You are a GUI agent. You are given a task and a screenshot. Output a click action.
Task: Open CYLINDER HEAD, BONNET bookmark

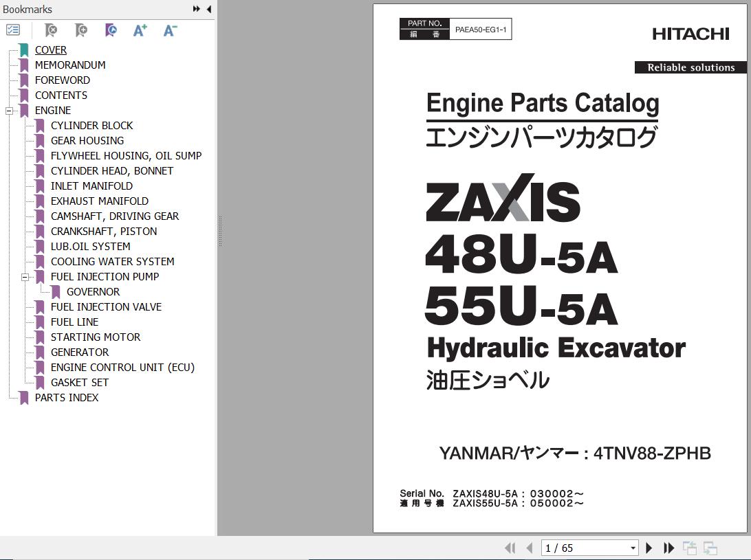(x=112, y=171)
